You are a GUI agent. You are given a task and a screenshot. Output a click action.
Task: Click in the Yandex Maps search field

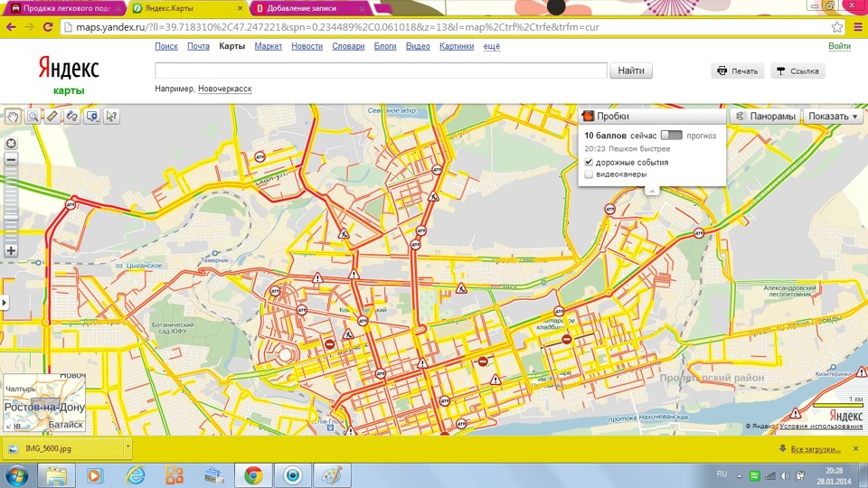click(381, 70)
